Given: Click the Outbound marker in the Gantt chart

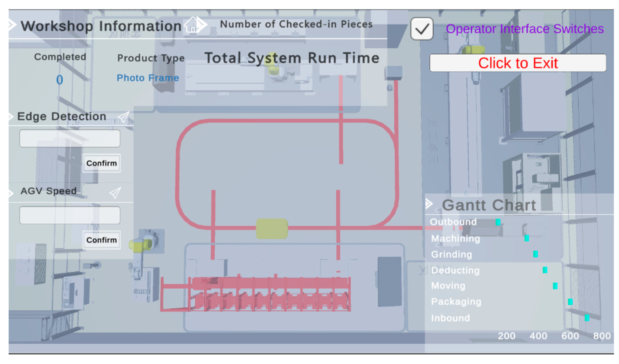Looking at the screenshot, I should (498, 222).
